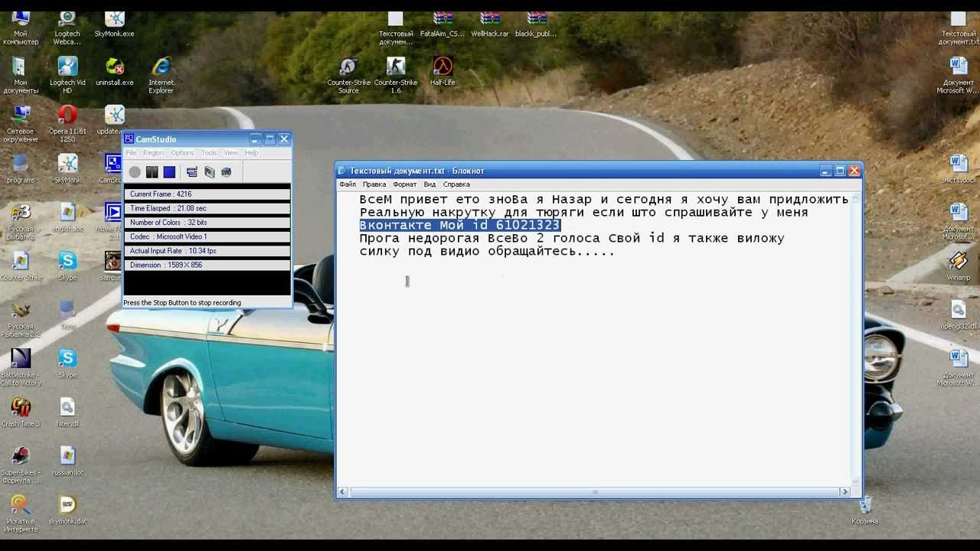Viewport: 980px width, 551px height.
Task: Select Русская рыбалка 3 desktop icon
Action: 21,222
